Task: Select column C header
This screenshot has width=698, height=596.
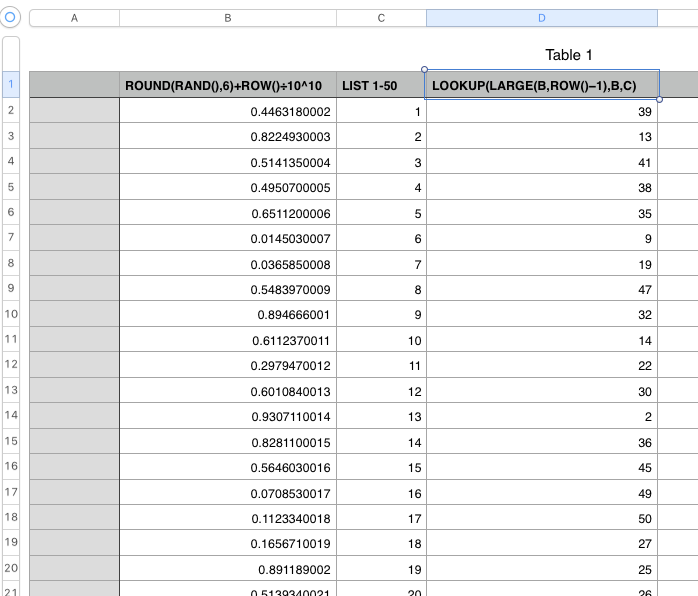Action: pos(381,18)
